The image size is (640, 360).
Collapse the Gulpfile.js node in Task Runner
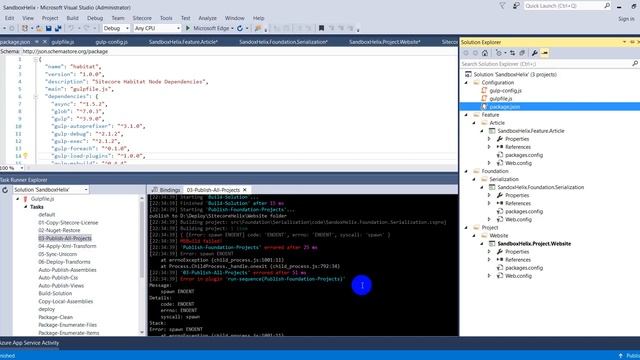(18, 199)
